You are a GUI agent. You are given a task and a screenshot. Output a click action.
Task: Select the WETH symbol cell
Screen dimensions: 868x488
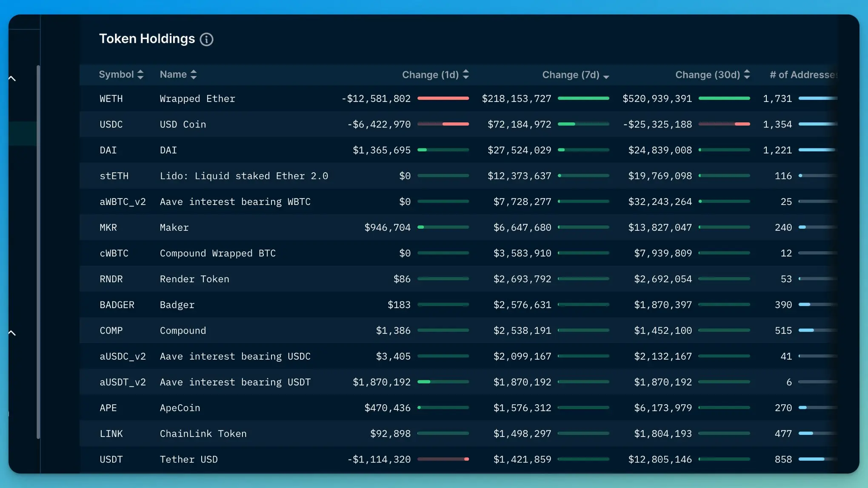coord(111,99)
